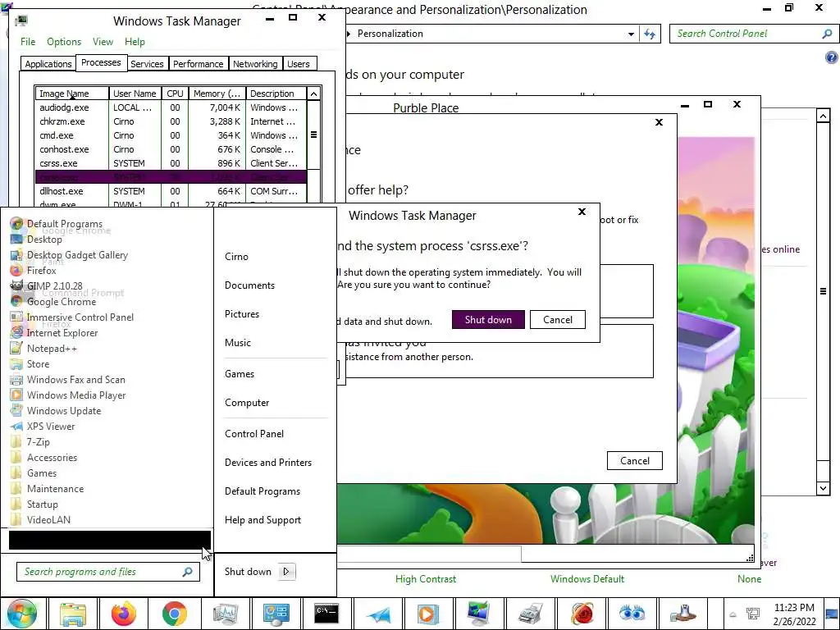Image resolution: width=840 pixels, height=630 pixels.
Task: Open shut down options arrow in Start menu
Action: click(x=286, y=572)
